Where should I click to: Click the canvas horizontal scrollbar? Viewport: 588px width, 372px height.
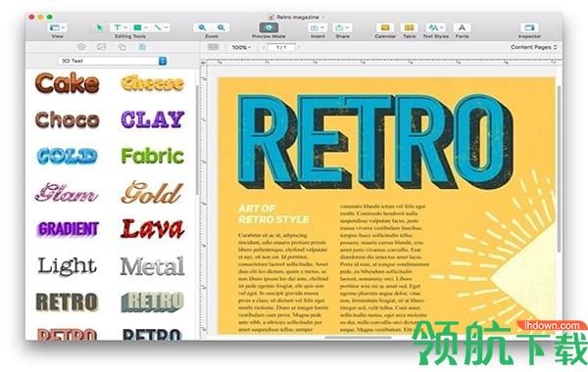(358, 337)
